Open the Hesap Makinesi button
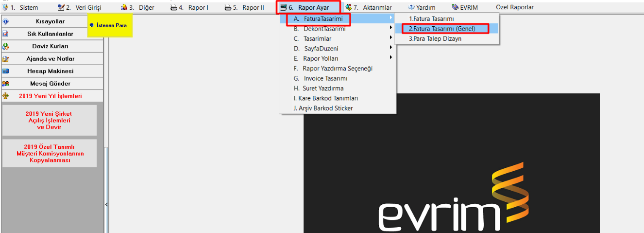The image size is (644, 233). point(52,71)
